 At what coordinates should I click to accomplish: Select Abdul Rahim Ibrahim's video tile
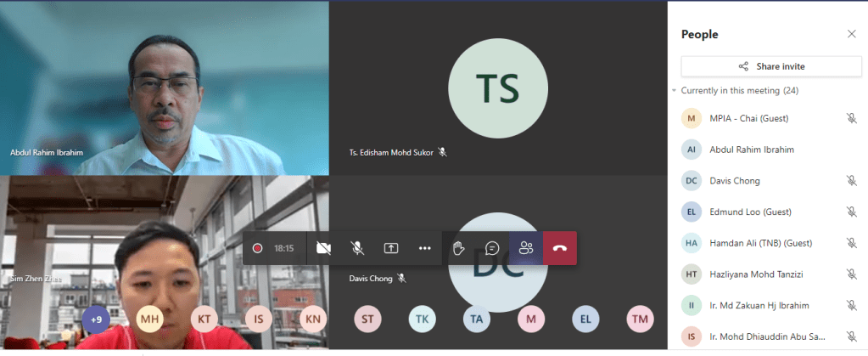click(x=165, y=88)
